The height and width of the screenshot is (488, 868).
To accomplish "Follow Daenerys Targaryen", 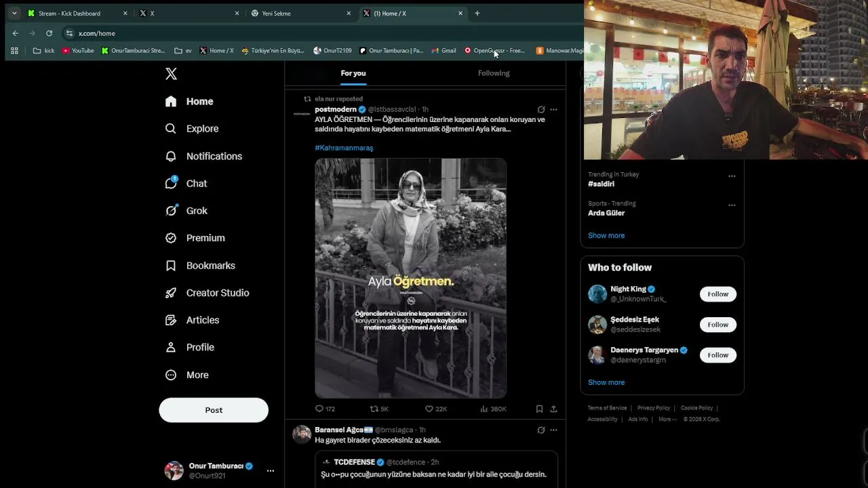I will [717, 355].
